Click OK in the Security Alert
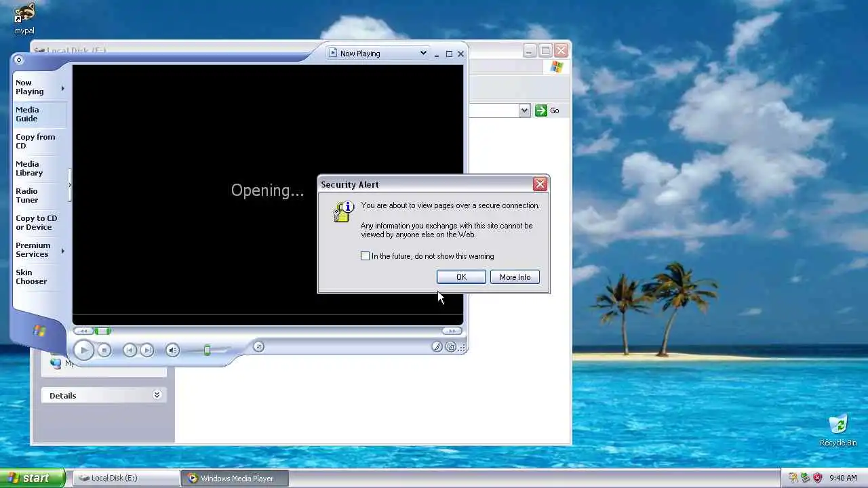The height and width of the screenshot is (488, 868). [461, 277]
